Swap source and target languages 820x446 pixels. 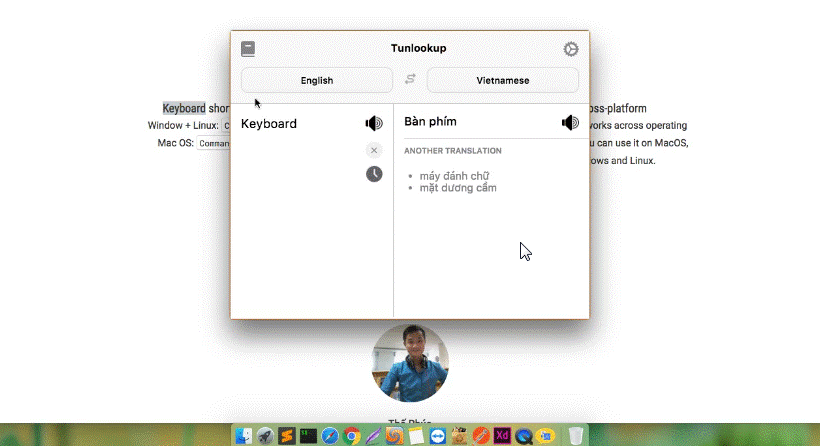pos(410,79)
